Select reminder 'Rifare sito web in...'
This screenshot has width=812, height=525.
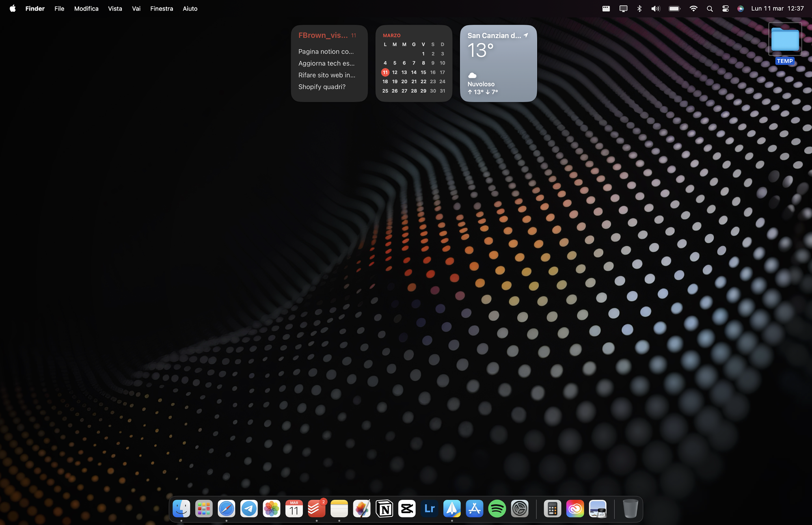pos(327,75)
